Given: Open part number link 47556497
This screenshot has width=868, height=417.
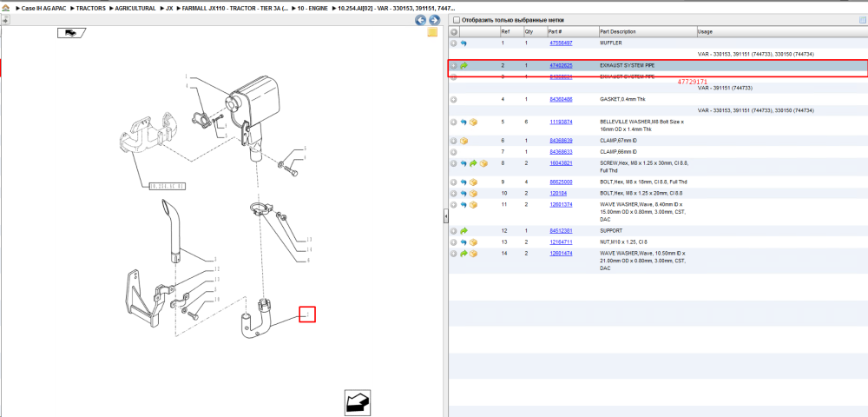Looking at the screenshot, I should pyautogui.click(x=561, y=43).
